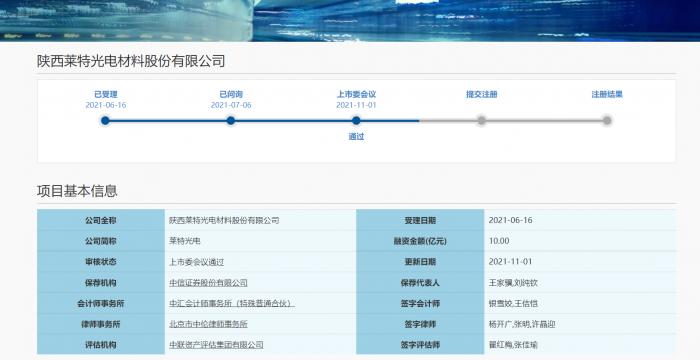This screenshot has width=700, height=360.
Task: Click the 公司简称 label cell
Action: tap(101, 241)
